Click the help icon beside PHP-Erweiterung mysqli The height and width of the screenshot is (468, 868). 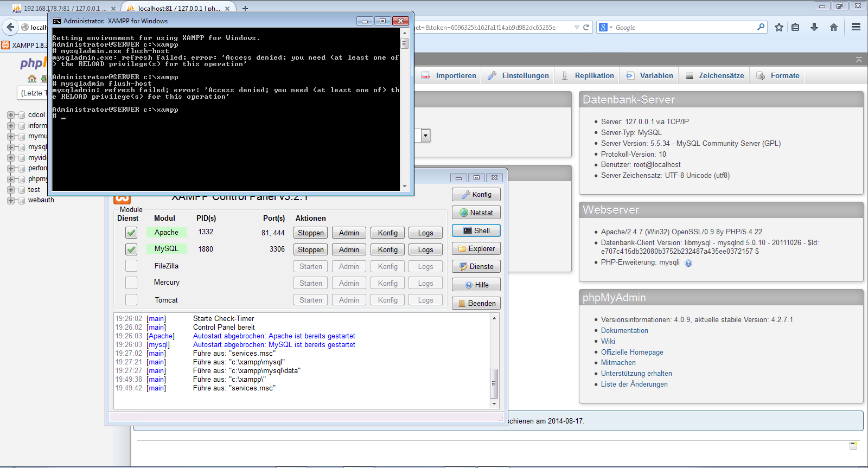688,263
